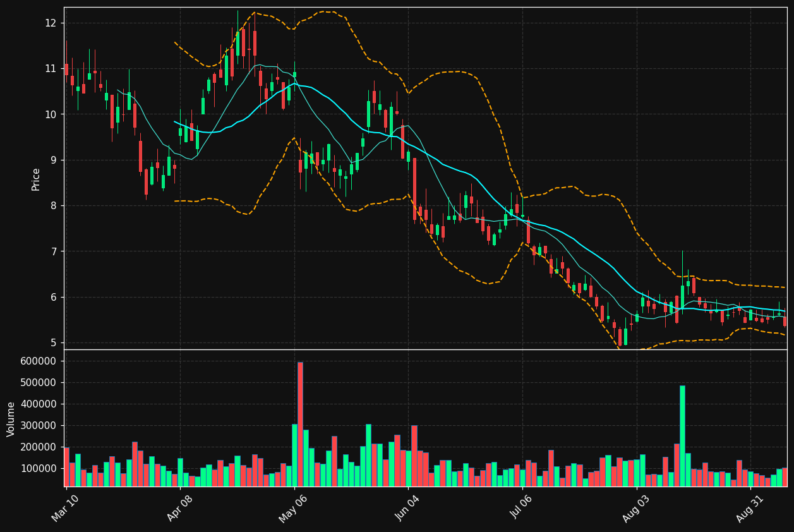This screenshot has width=794, height=532.
Task: Click the price axis value 10
Action: [x=51, y=114]
